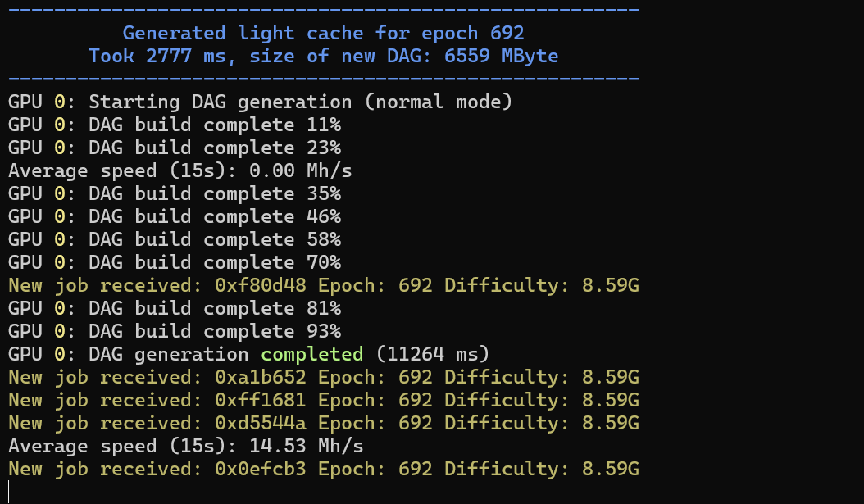Click the job hash 0x0efcb3
Viewport: 864px width, 504px height.
[x=260, y=470]
